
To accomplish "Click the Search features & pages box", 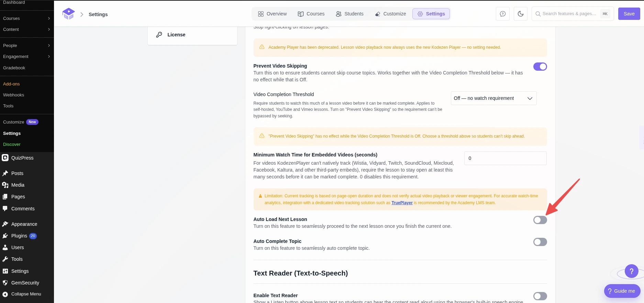I will (x=573, y=14).
